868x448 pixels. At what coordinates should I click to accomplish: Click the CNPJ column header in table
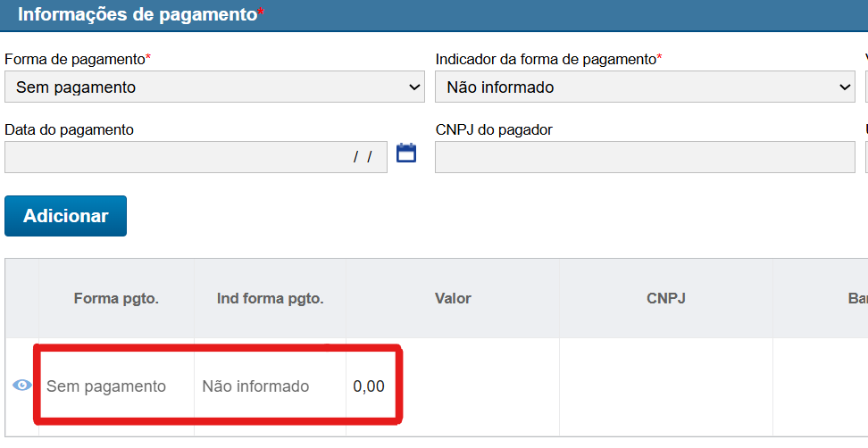click(665, 298)
